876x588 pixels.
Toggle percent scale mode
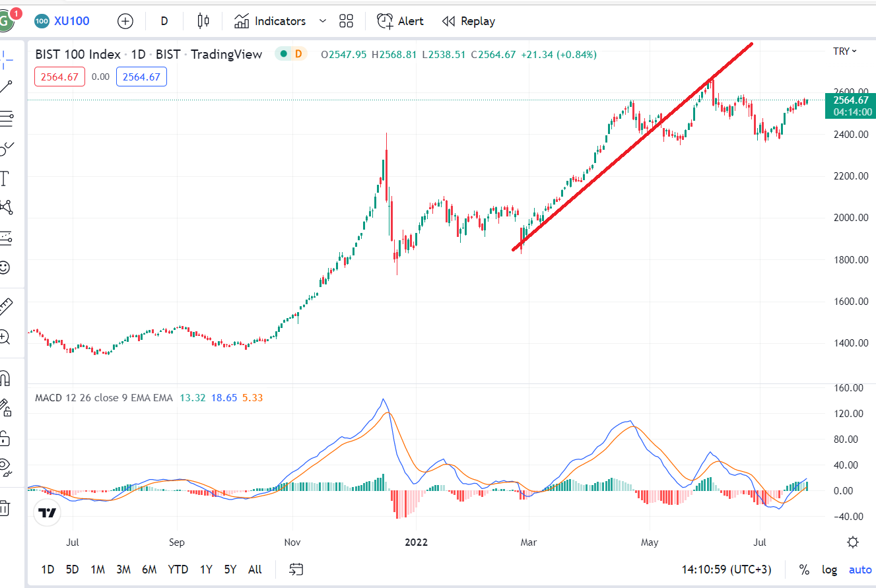804,570
